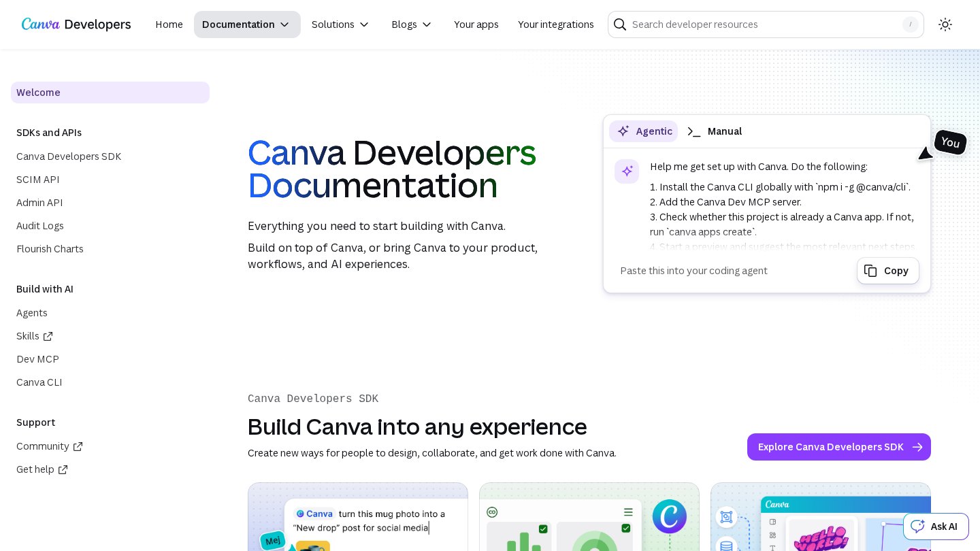This screenshot has width=980, height=551.
Task: Expand the Solutions dropdown menu
Action: 340,24
